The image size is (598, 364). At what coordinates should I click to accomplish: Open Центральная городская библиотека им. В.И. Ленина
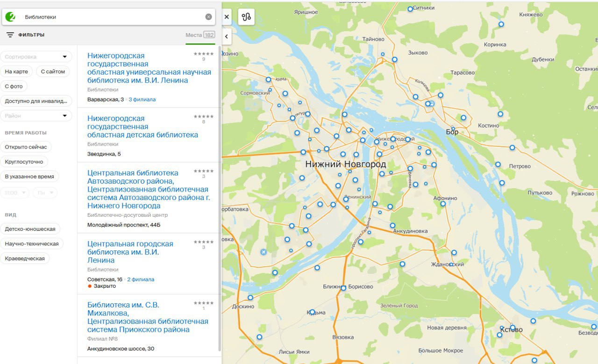click(x=130, y=252)
